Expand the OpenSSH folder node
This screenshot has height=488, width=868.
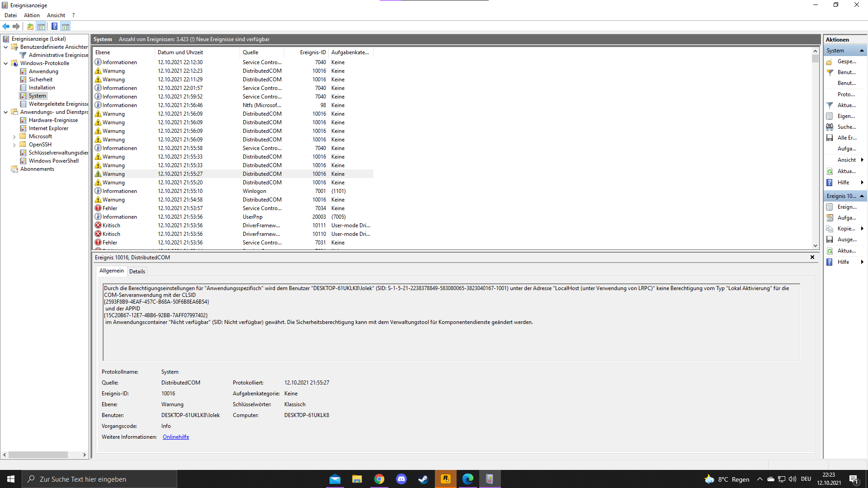[14, 145]
